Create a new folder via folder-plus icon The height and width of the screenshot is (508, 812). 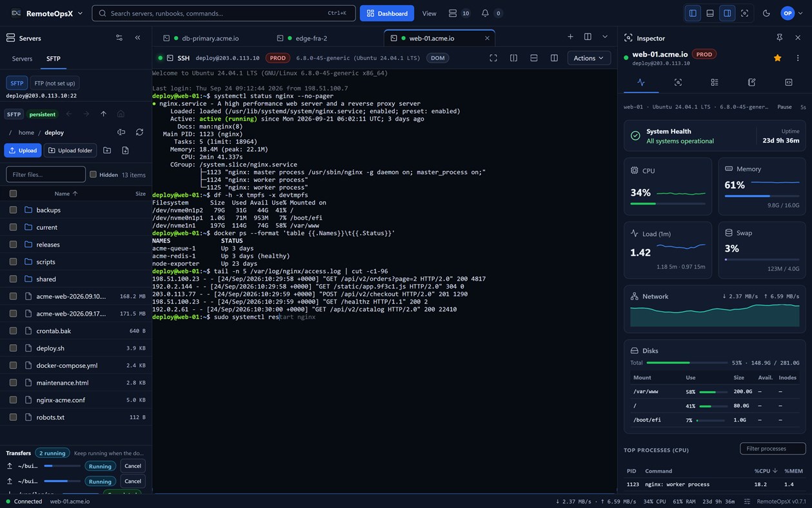click(107, 150)
